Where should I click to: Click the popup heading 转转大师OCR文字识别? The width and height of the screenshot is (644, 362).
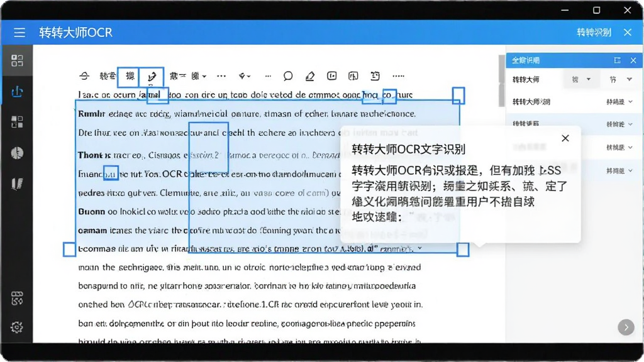coord(408,149)
